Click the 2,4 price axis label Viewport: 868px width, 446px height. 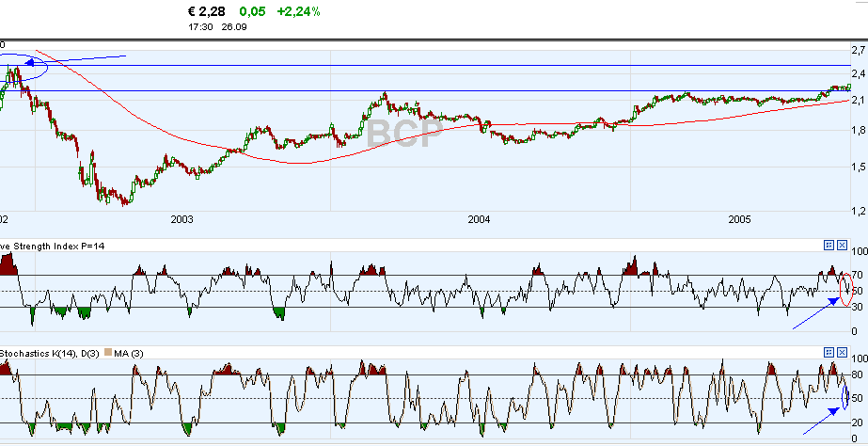coord(859,74)
